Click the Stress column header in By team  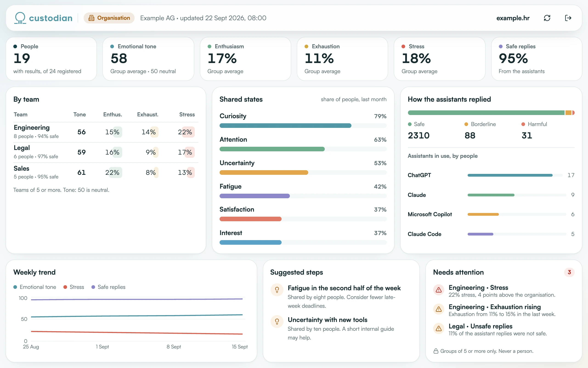point(187,114)
